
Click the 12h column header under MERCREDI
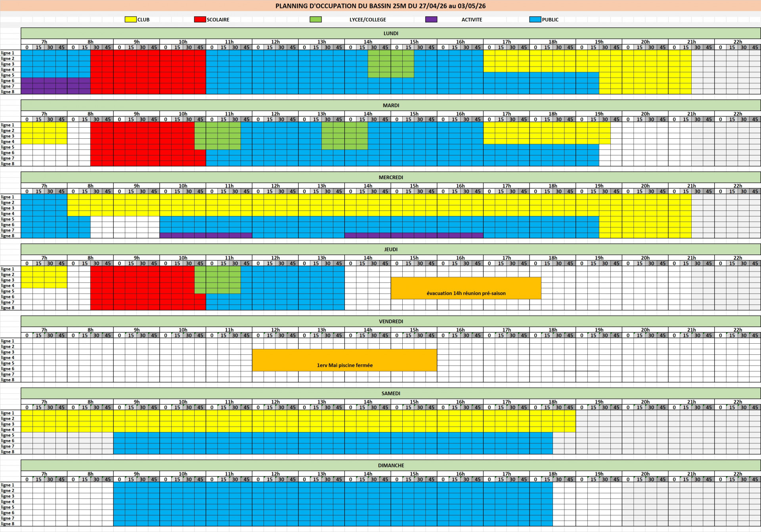tap(275, 186)
